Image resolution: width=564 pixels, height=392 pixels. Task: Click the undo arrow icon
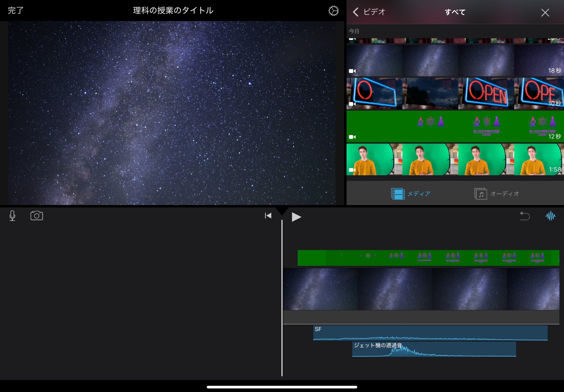pos(525,216)
